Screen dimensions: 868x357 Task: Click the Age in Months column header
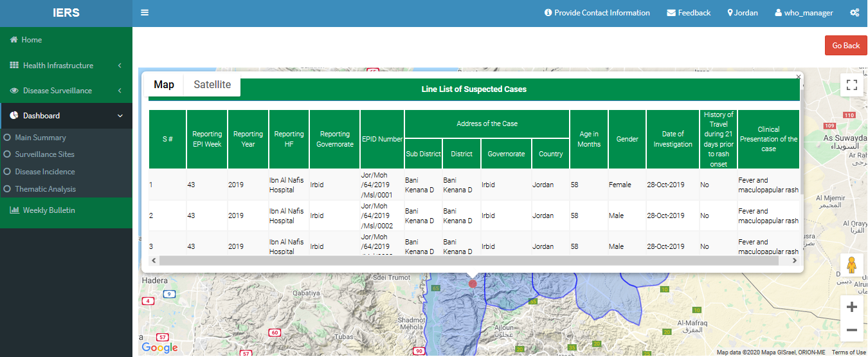(589, 139)
